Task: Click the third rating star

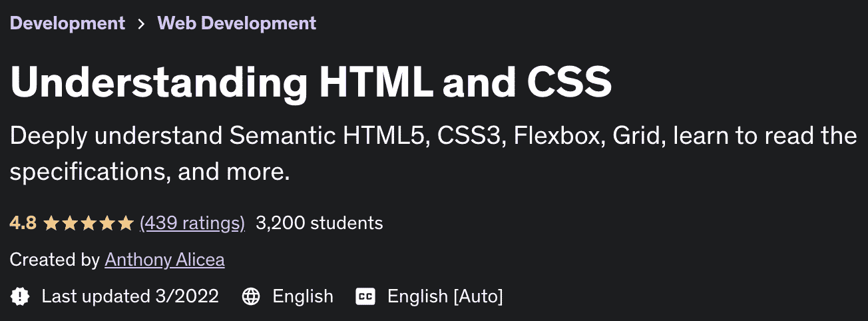Action: point(89,223)
